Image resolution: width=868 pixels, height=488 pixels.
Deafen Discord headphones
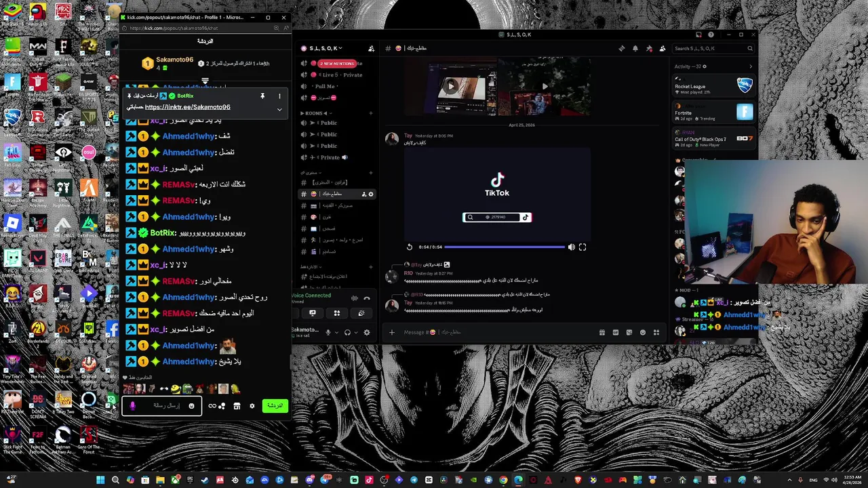[347, 332]
